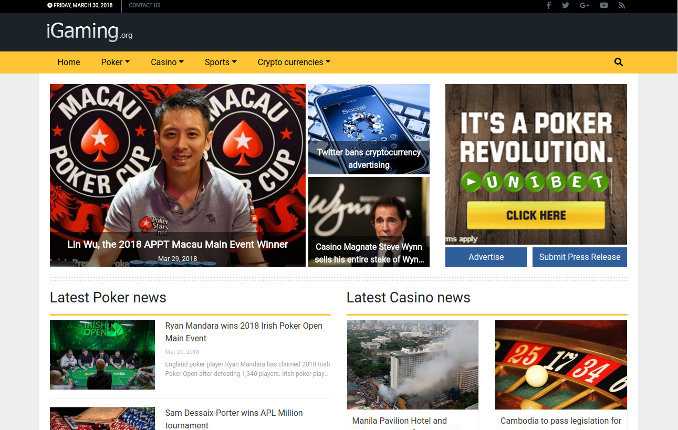The height and width of the screenshot is (430, 678).
Task: Open the Twitter social icon
Action: tap(565, 5)
